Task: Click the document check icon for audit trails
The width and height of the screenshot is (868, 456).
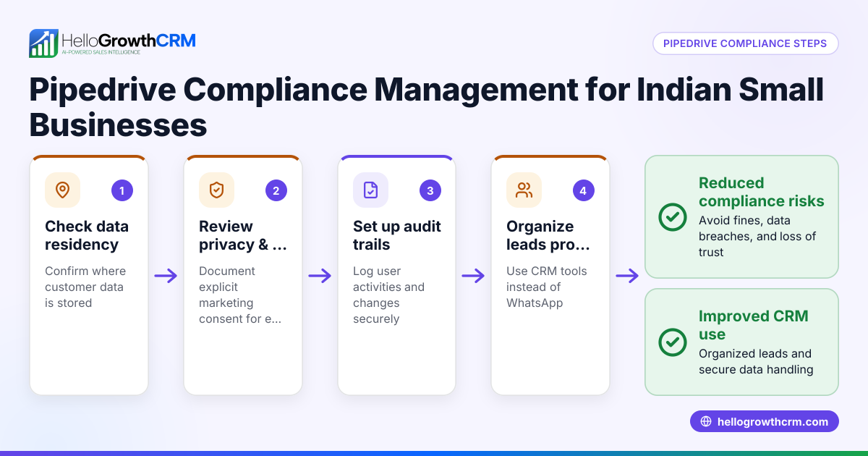Action: click(x=370, y=190)
